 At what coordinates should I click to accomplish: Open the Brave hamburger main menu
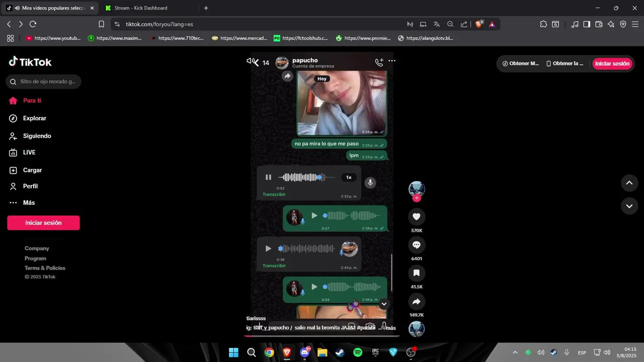(x=635, y=24)
